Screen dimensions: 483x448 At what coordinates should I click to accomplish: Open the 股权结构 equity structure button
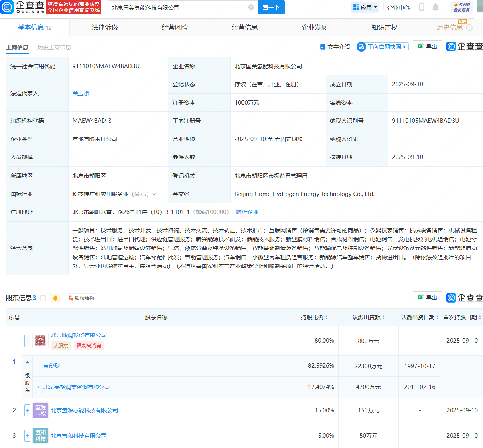(x=81, y=298)
